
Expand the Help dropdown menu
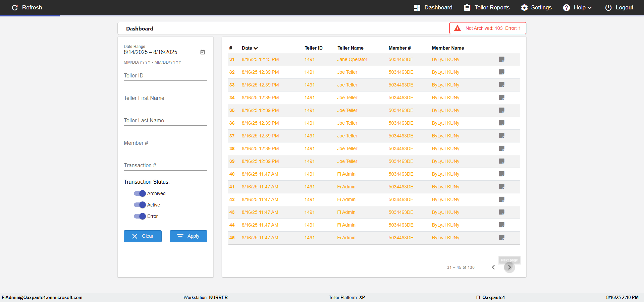(577, 7)
